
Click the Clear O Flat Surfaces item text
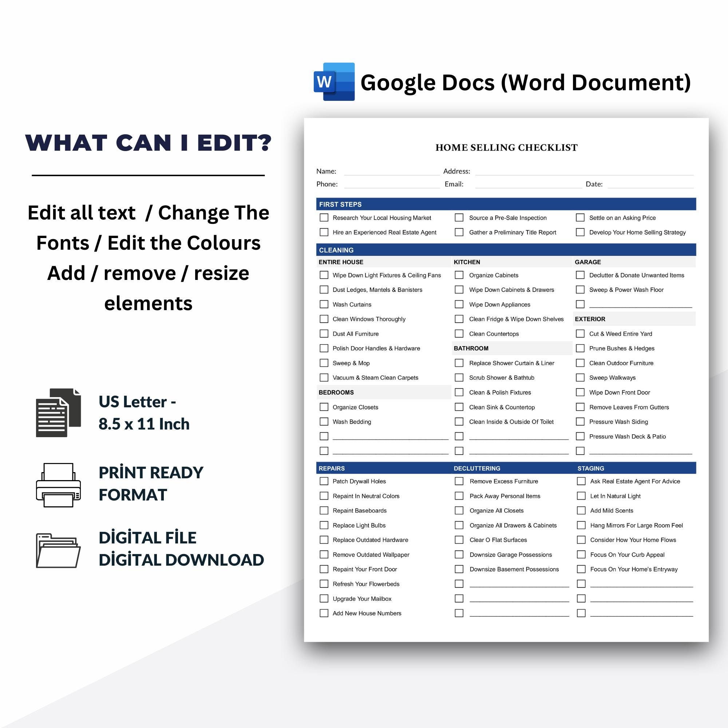(x=498, y=540)
